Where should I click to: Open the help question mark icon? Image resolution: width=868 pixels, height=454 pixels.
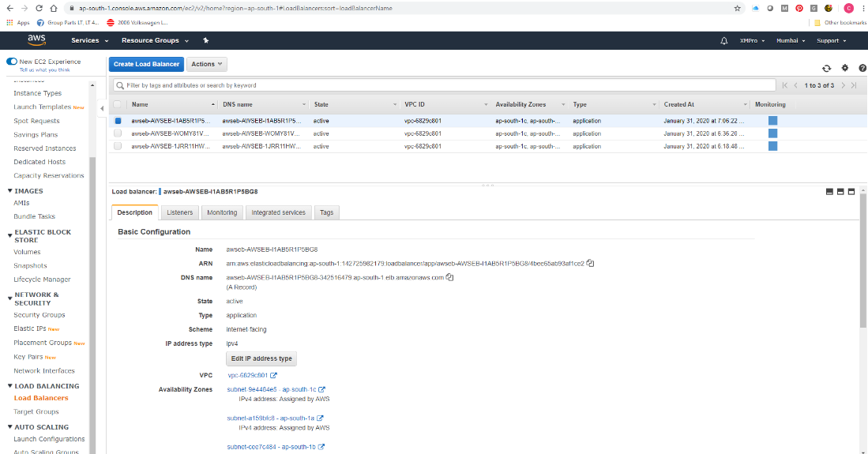pyautogui.click(x=862, y=68)
